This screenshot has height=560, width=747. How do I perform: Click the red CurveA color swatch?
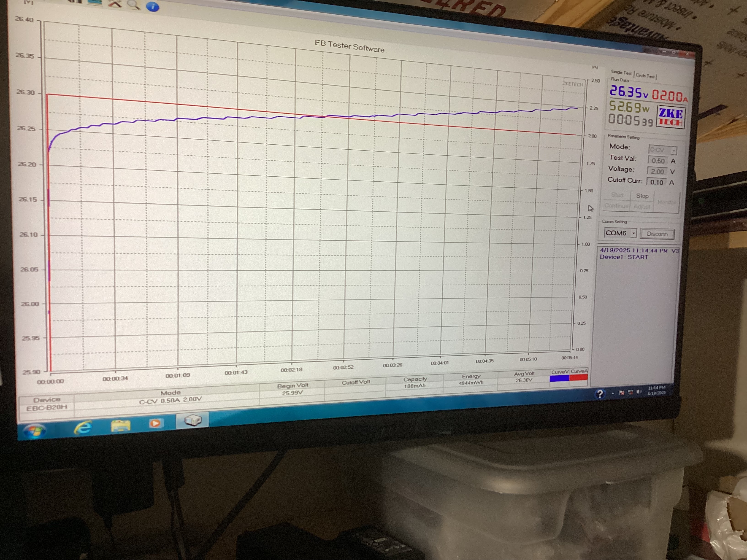(x=579, y=377)
